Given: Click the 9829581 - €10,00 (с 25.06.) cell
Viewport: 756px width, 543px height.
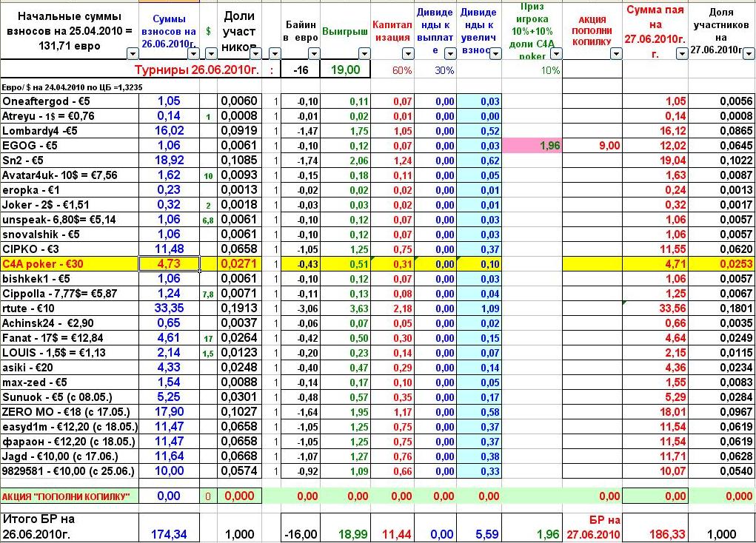Looking at the screenshot, I should [70, 471].
